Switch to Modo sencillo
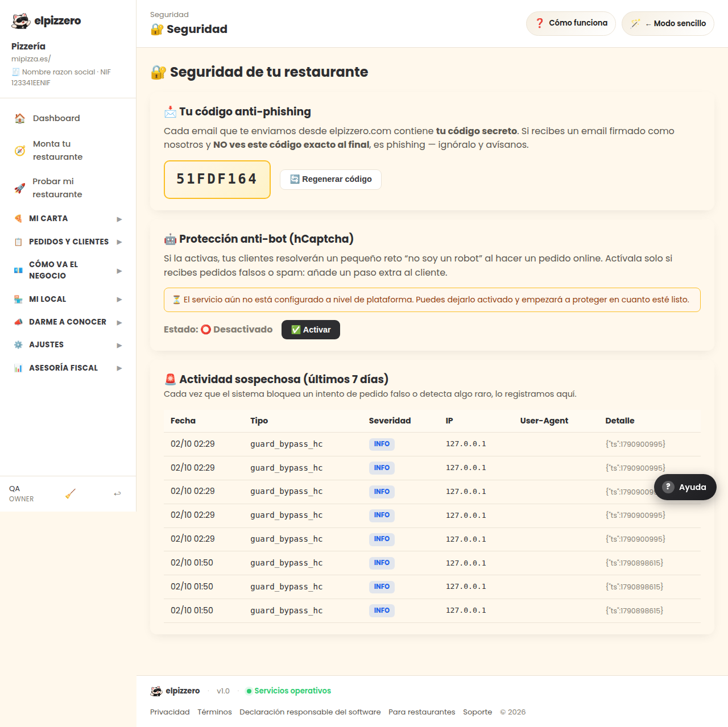The width and height of the screenshot is (728, 727). (x=668, y=23)
